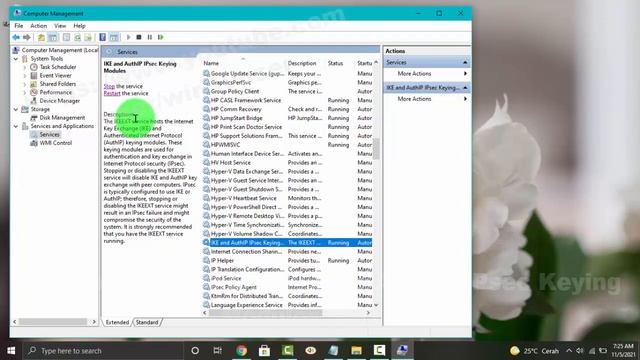This screenshot has height=360, width=640.
Task: Select the HV Host Service row
Action: (x=287, y=162)
